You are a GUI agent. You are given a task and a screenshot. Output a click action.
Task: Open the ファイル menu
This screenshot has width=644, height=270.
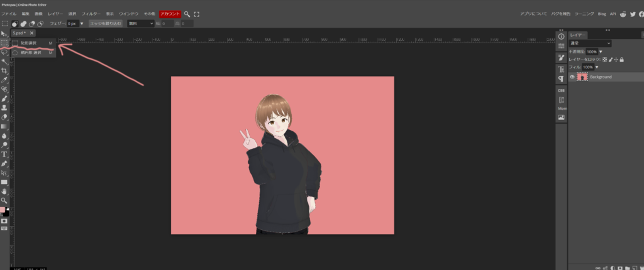coord(9,13)
